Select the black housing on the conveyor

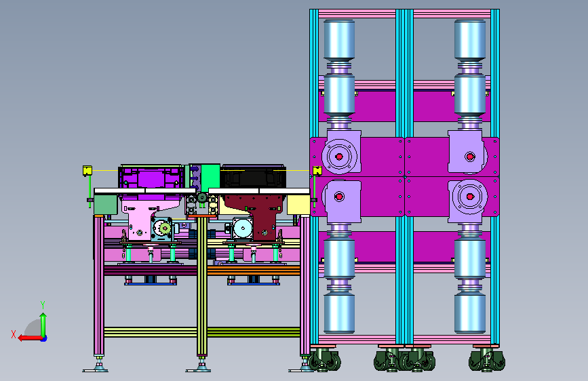[x=254, y=176]
